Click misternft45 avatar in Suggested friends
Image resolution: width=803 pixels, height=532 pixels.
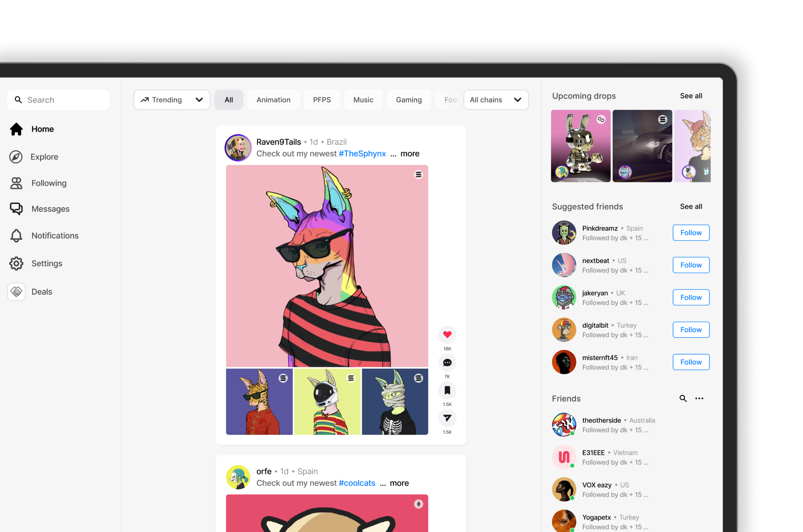click(564, 362)
